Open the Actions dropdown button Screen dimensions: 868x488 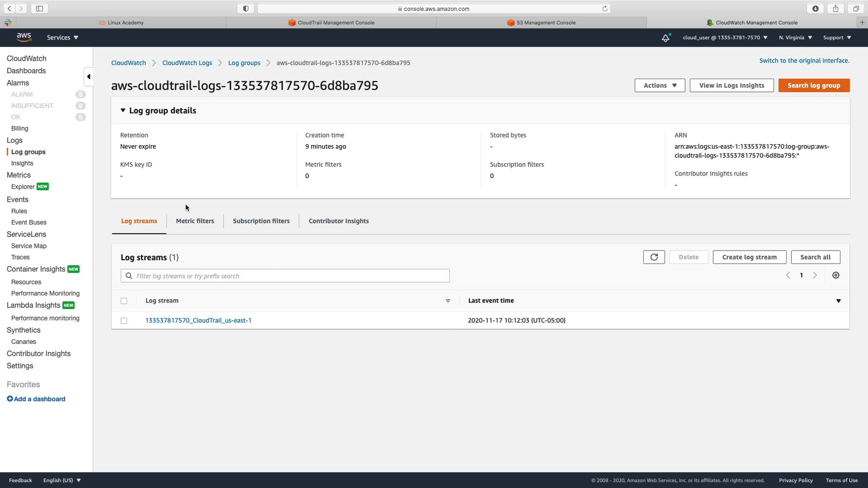point(660,86)
